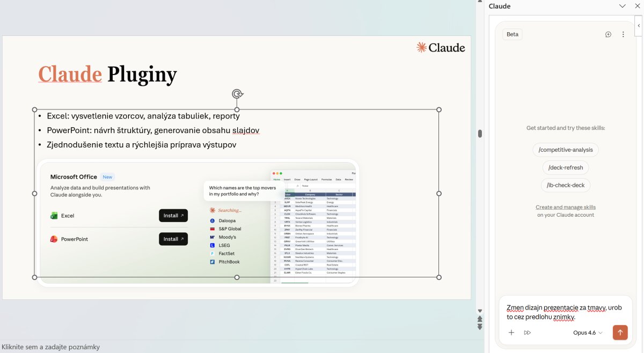Open the Opus 4.6 model selector

[588, 333]
